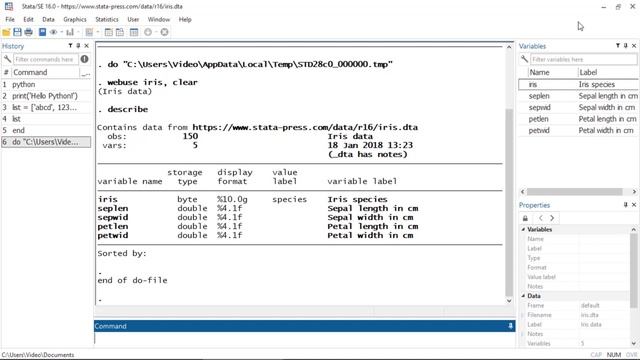Pin the Properties panel
The image size is (640, 360).
pos(626,205)
